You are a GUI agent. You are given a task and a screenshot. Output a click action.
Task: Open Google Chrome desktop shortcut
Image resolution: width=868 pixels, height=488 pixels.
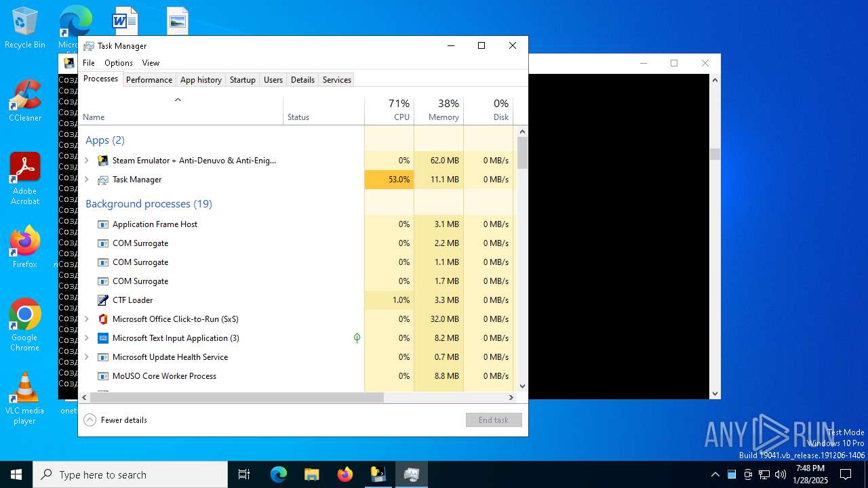click(x=25, y=325)
